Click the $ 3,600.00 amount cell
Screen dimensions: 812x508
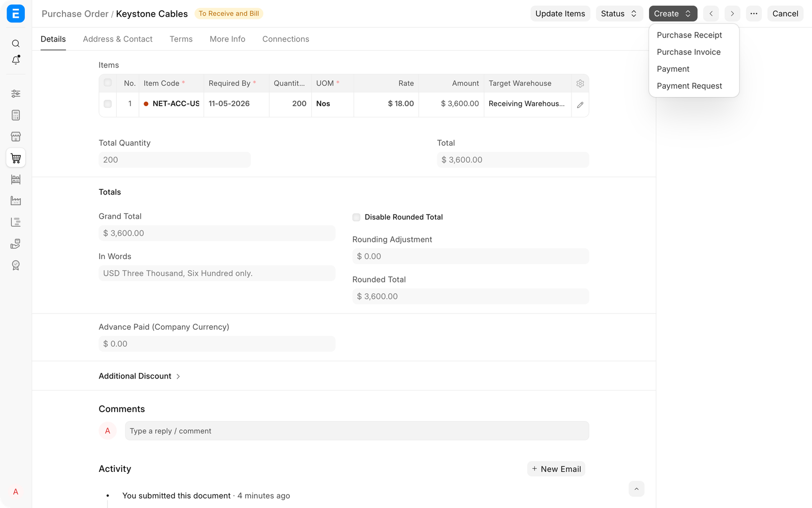click(x=451, y=104)
